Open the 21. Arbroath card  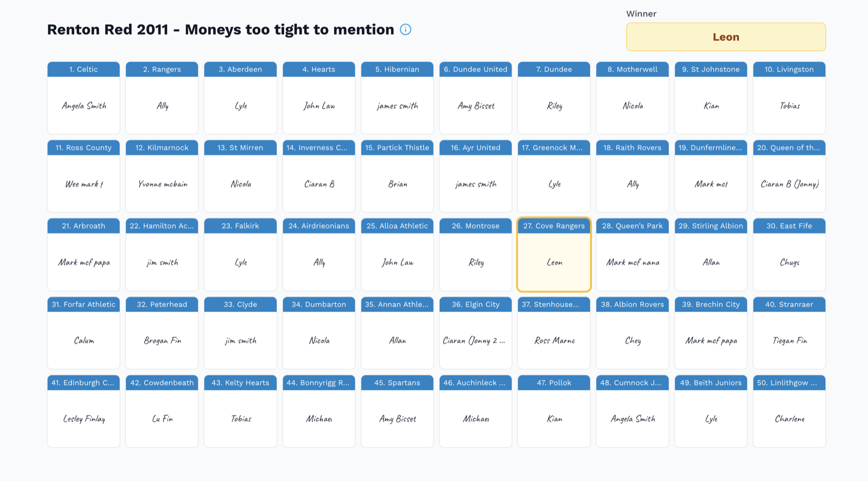(84, 254)
